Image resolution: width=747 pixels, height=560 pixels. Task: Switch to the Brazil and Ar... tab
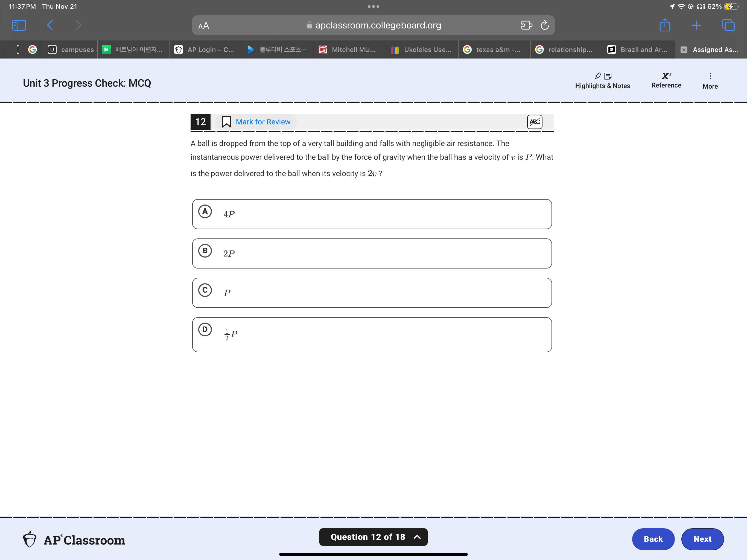pyautogui.click(x=638, y=50)
